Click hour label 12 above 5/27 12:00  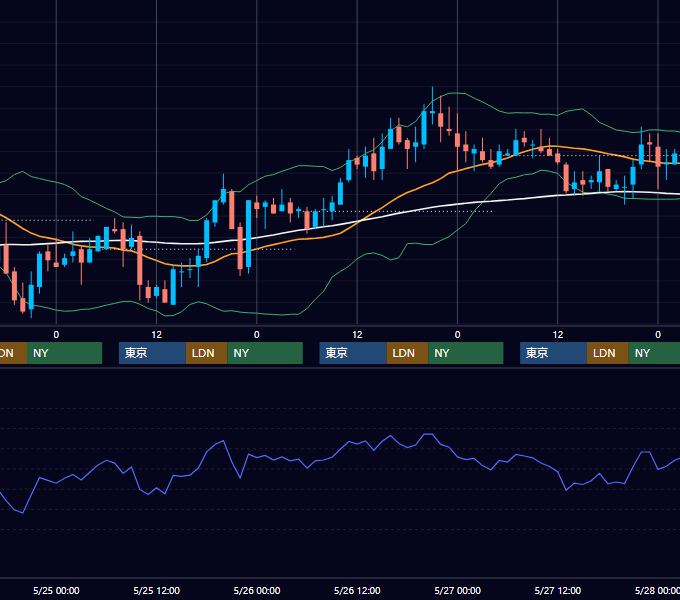[x=558, y=335]
